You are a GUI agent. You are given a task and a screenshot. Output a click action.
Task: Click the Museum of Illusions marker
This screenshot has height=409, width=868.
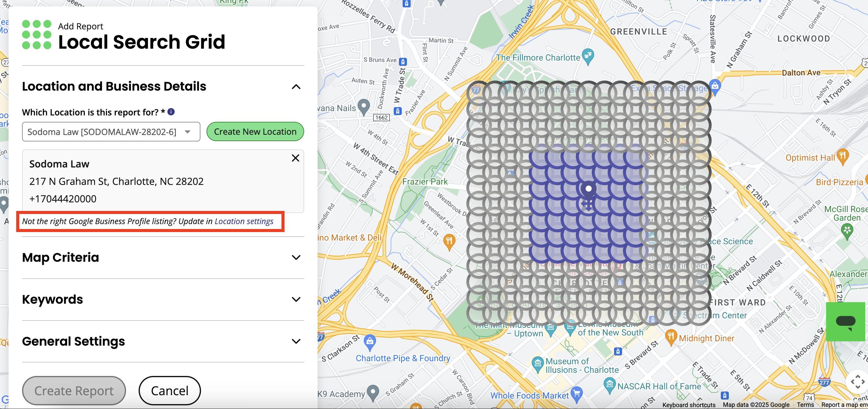[x=538, y=365]
